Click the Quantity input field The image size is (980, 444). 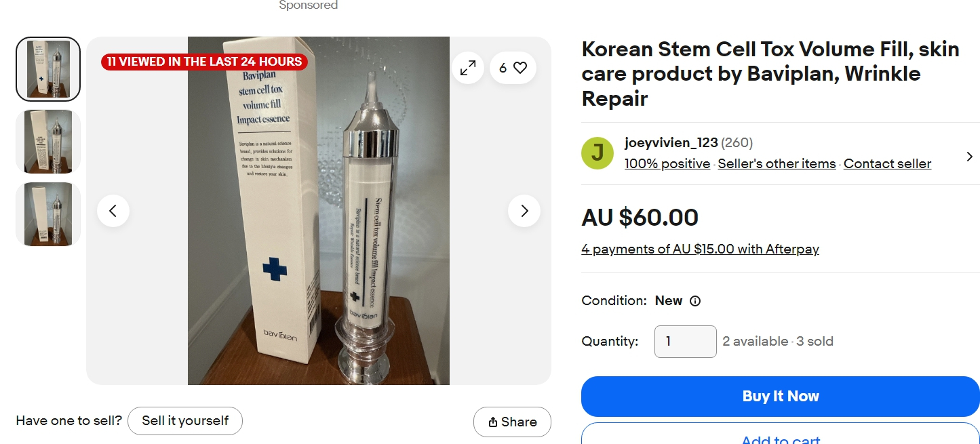685,342
